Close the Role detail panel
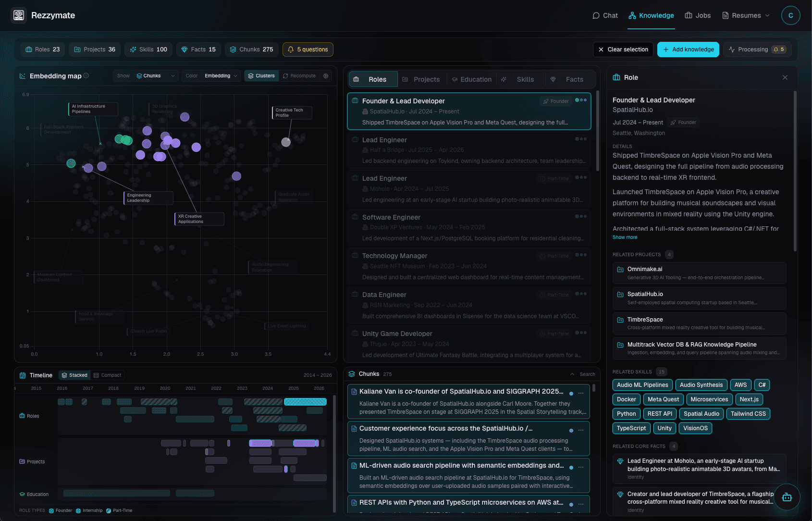This screenshot has height=521, width=812. pyautogui.click(x=785, y=77)
